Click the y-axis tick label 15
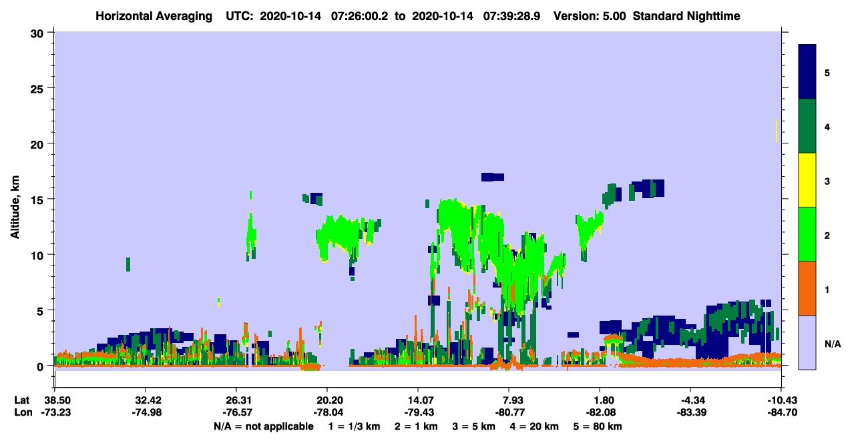868x445 pixels. [x=38, y=199]
